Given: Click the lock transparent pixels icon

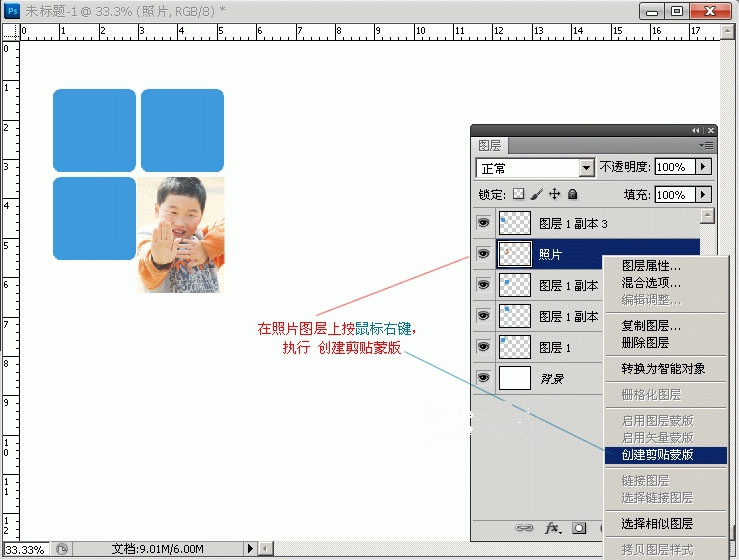Looking at the screenshot, I should pos(518,194).
